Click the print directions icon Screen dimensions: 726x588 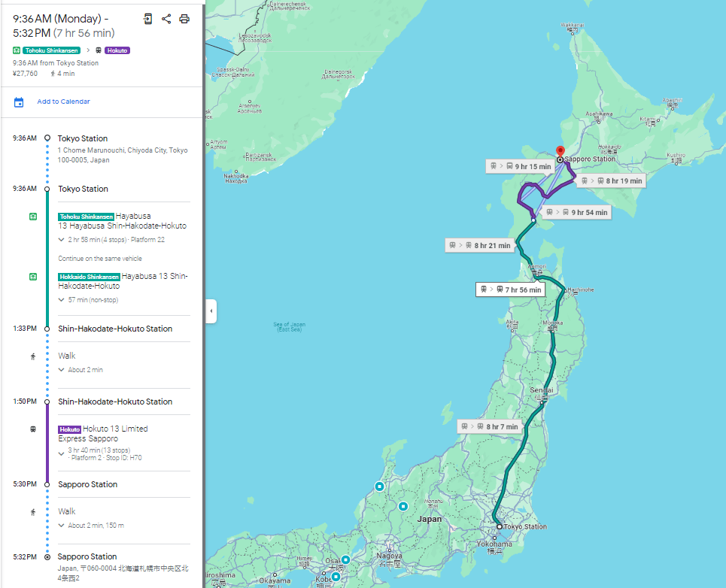pos(184,19)
